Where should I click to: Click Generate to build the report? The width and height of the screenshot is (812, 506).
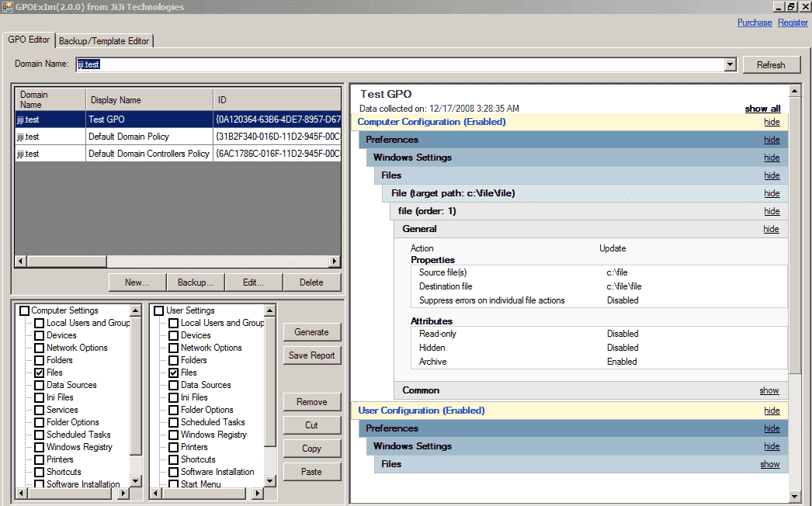coord(311,331)
